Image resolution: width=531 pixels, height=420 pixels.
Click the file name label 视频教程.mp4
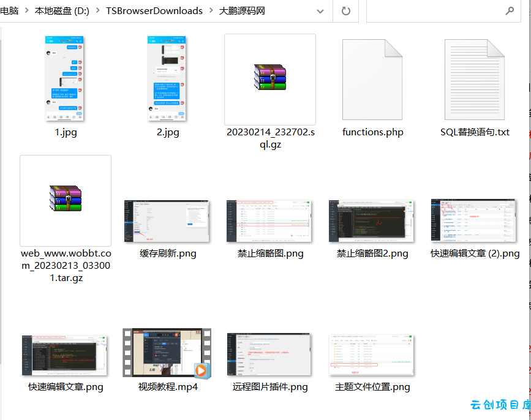click(x=168, y=387)
